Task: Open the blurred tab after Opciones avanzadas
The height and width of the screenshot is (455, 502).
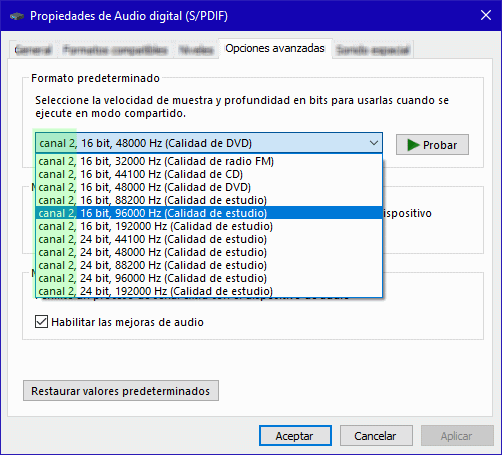Action: tap(373, 50)
